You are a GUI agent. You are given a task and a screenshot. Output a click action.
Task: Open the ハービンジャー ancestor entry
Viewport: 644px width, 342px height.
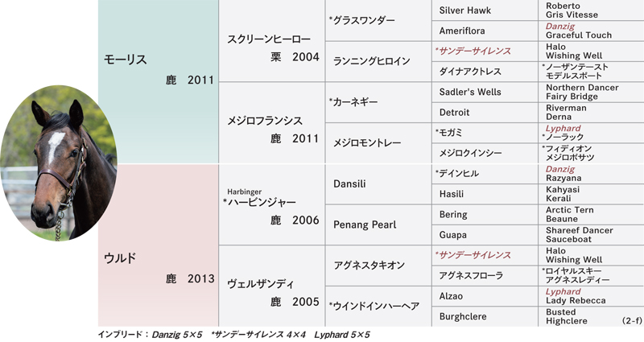[272, 204]
